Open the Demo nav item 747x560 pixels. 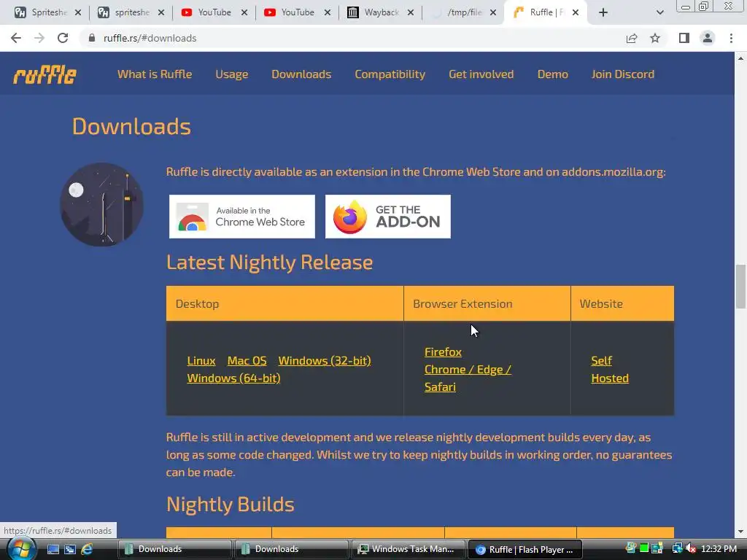553,74
